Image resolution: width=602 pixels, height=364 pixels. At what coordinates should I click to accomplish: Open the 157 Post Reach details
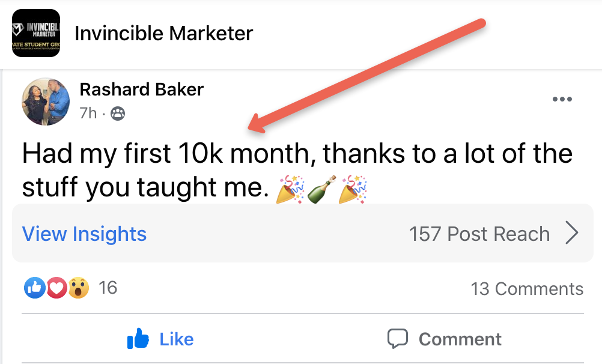[479, 234]
